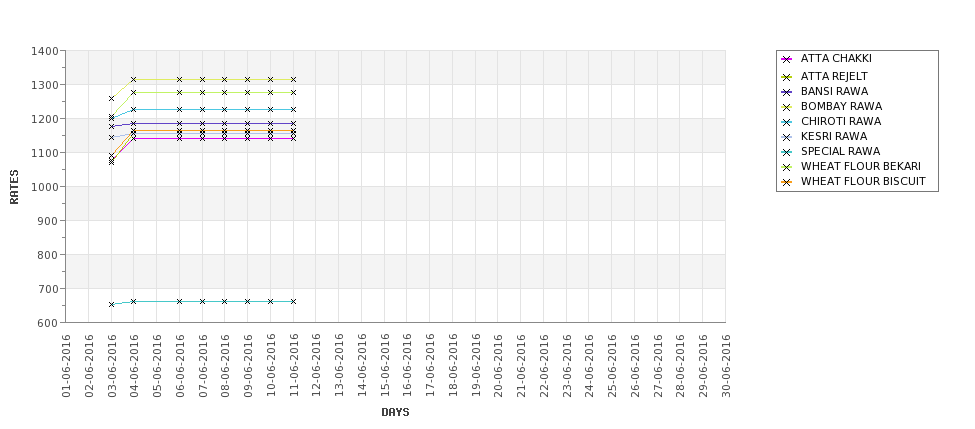The height and width of the screenshot is (429, 975).
Task: Click the 1400 y-axis tick label
Action: click(x=45, y=51)
